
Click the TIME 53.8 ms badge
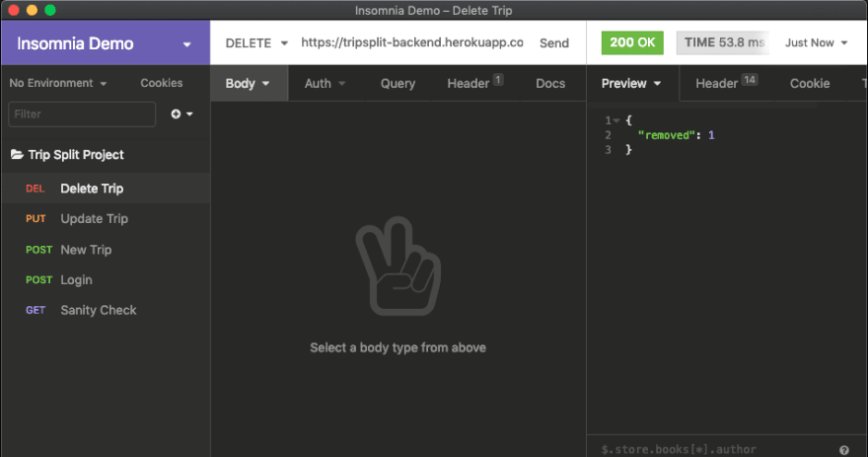(724, 42)
